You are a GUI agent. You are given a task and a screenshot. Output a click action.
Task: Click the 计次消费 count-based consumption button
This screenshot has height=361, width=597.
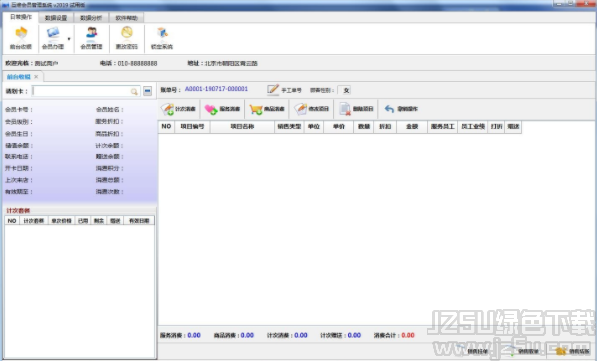pyautogui.click(x=178, y=109)
